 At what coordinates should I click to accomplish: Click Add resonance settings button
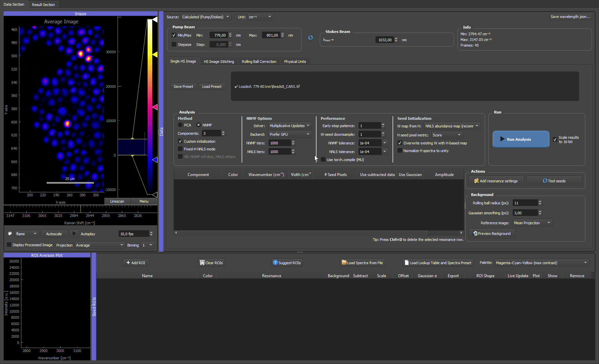(496, 181)
